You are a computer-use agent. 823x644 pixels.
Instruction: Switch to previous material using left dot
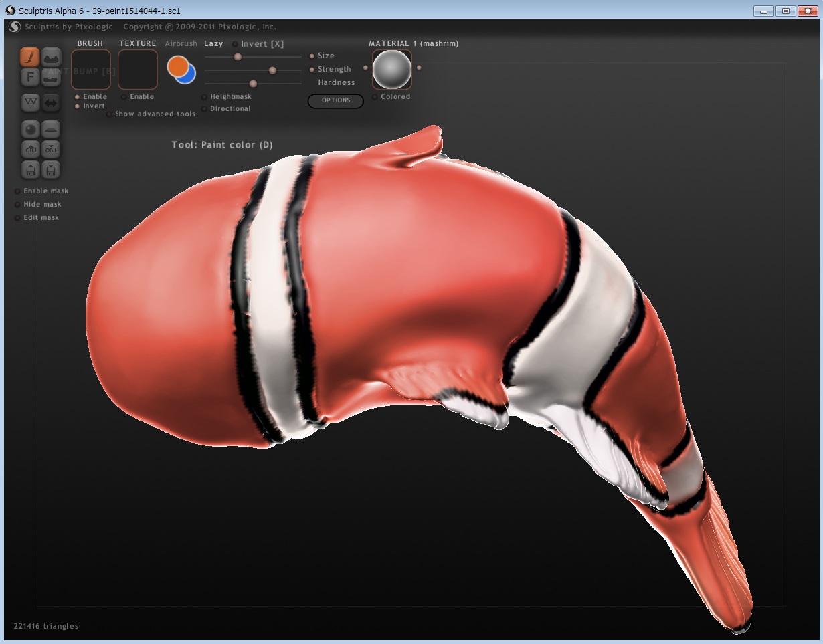365,68
